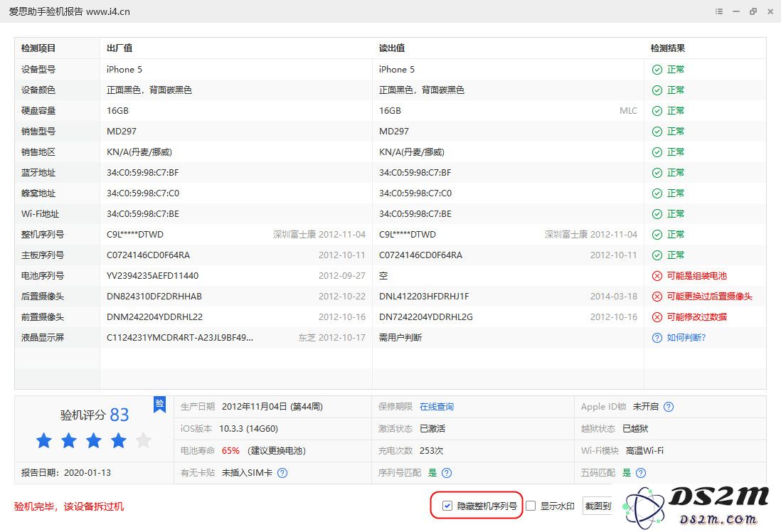
Task: Click the 验机完毕，该设备拆过机 message
Action: (x=69, y=506)
